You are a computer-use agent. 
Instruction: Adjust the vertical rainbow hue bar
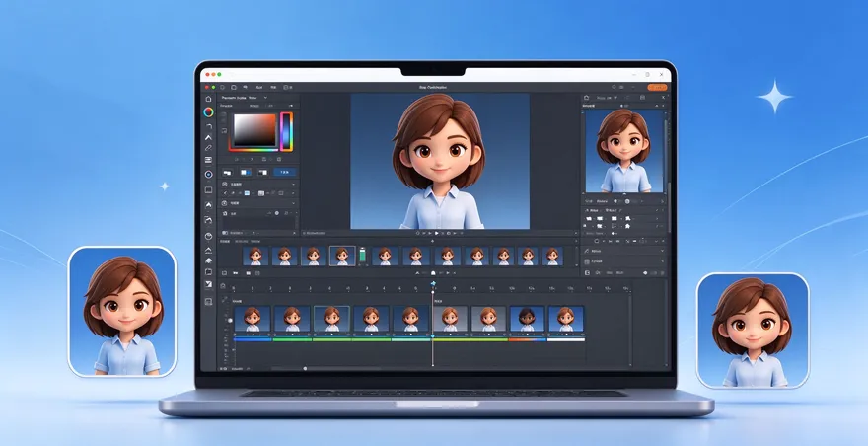[286, 131]
